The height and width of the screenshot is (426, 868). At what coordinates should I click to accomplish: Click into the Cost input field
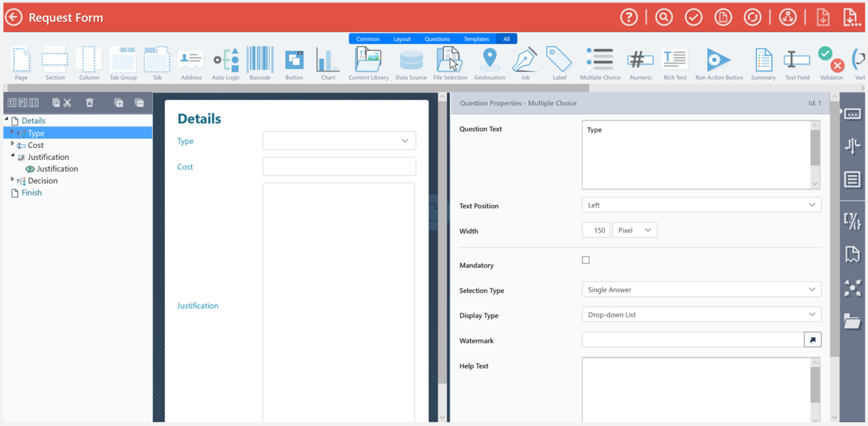[339, 166]
